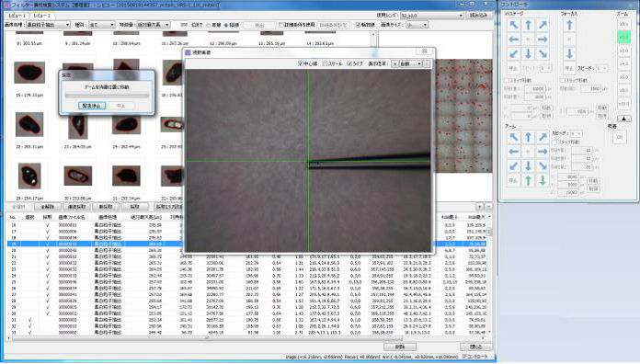
Task: Select 昇順 ascending radio button
Action: click(209, 25)
